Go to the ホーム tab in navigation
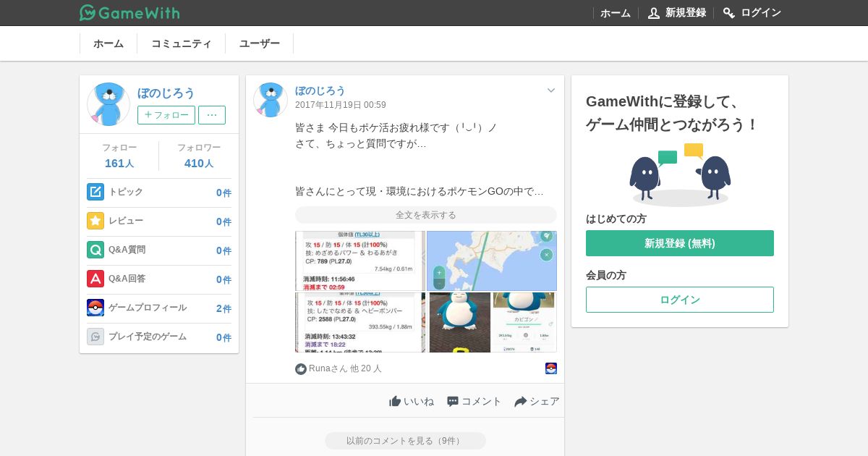The width and height of the screenshot is (868, 456). (109, 43)
